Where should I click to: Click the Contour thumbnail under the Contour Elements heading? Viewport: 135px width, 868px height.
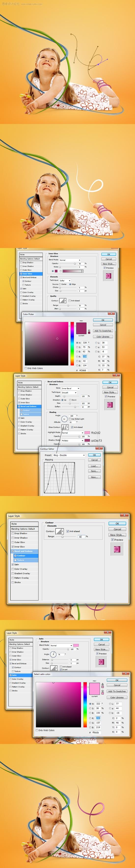(x=59, y=531)
